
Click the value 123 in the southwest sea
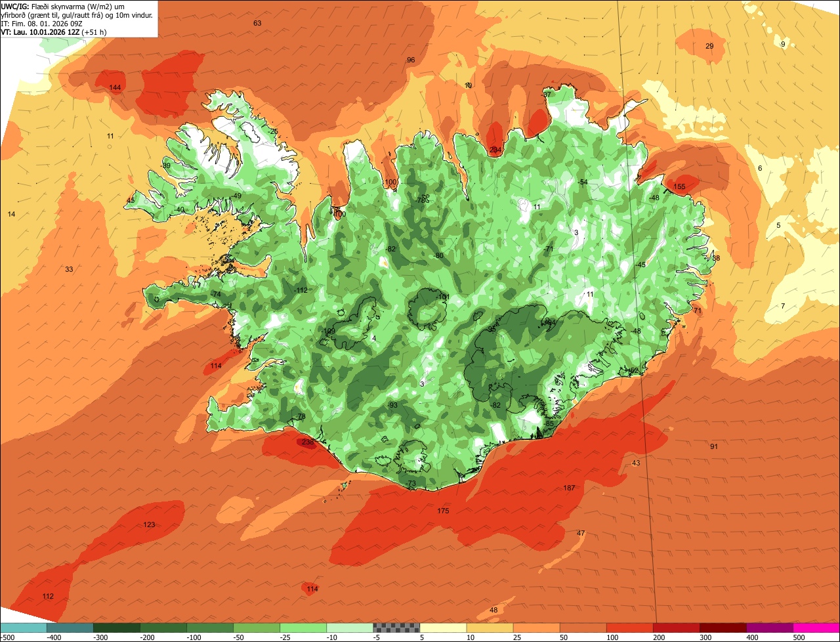pyautogui.click(x=149, y=524)
